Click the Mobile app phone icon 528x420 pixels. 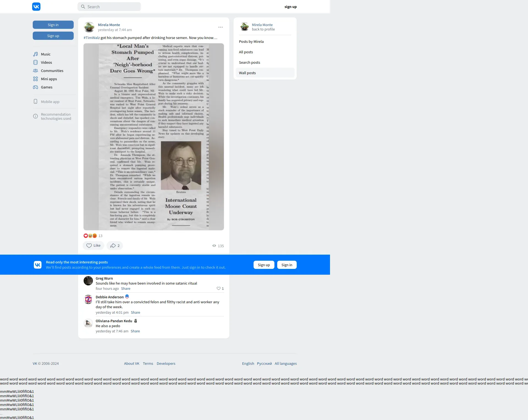35,102
